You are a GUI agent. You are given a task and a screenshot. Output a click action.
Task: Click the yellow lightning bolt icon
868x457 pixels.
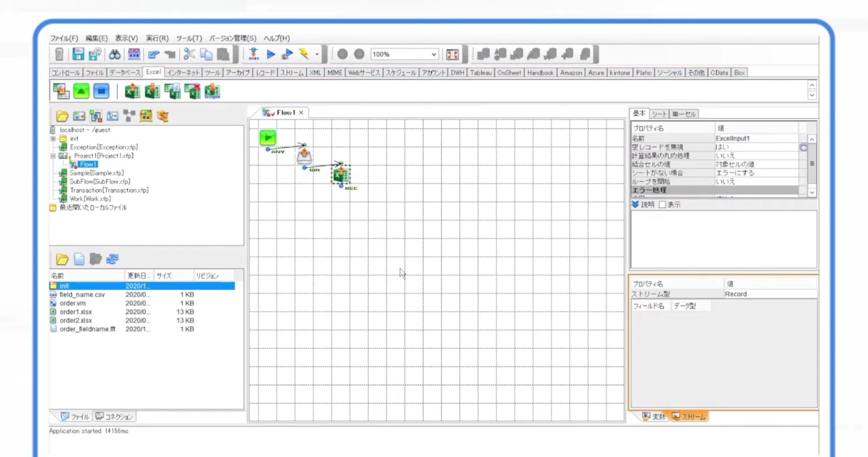pyautogui.click(x=304, y=54)
